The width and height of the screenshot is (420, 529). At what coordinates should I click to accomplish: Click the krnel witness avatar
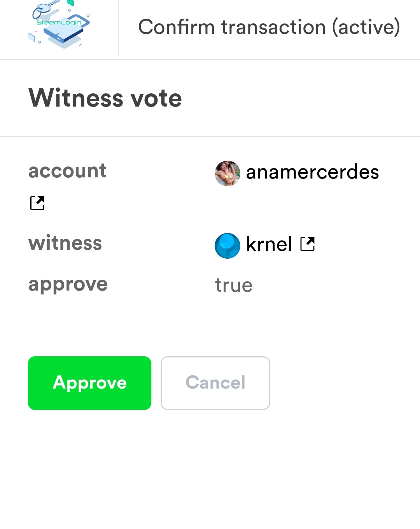pos(227,245)
